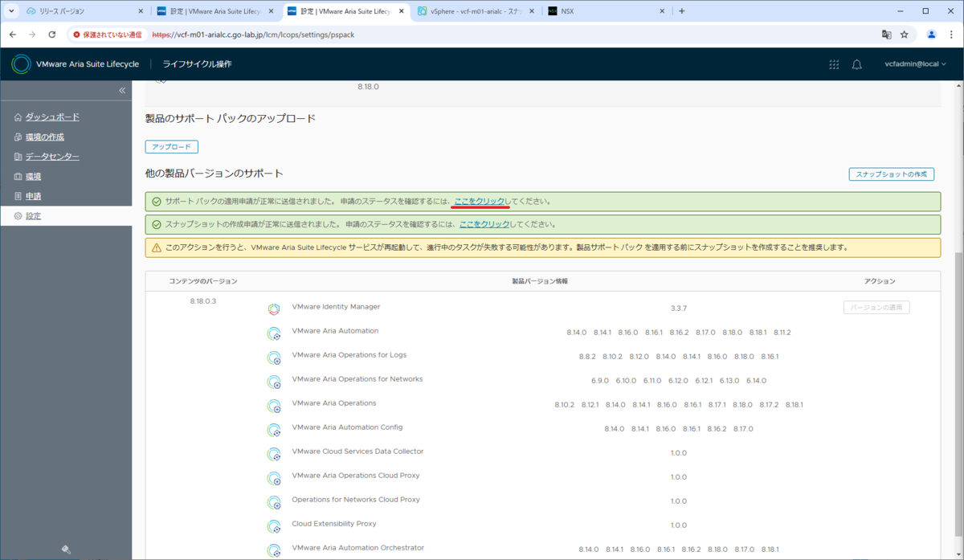964x560 pixels.
Task: Open a new browser tab
Action: tap(682, 11)
